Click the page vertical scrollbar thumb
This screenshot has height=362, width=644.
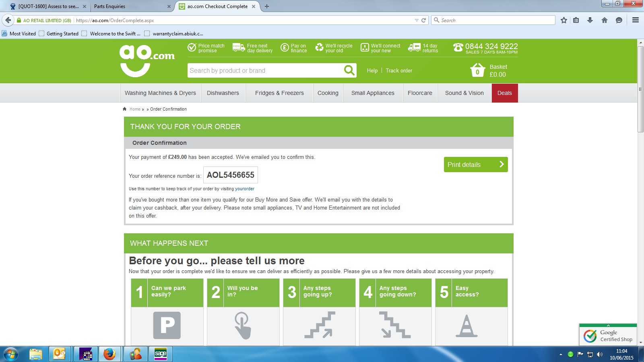640,89
